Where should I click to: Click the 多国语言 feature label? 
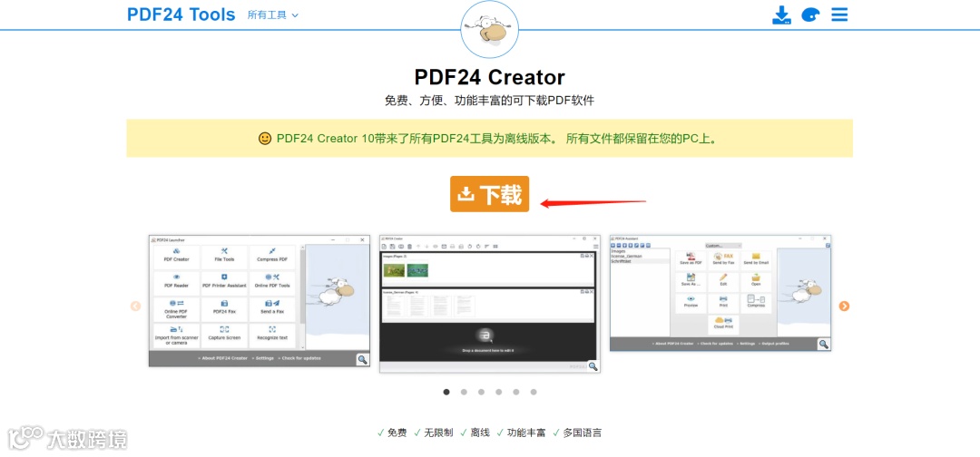583,433
